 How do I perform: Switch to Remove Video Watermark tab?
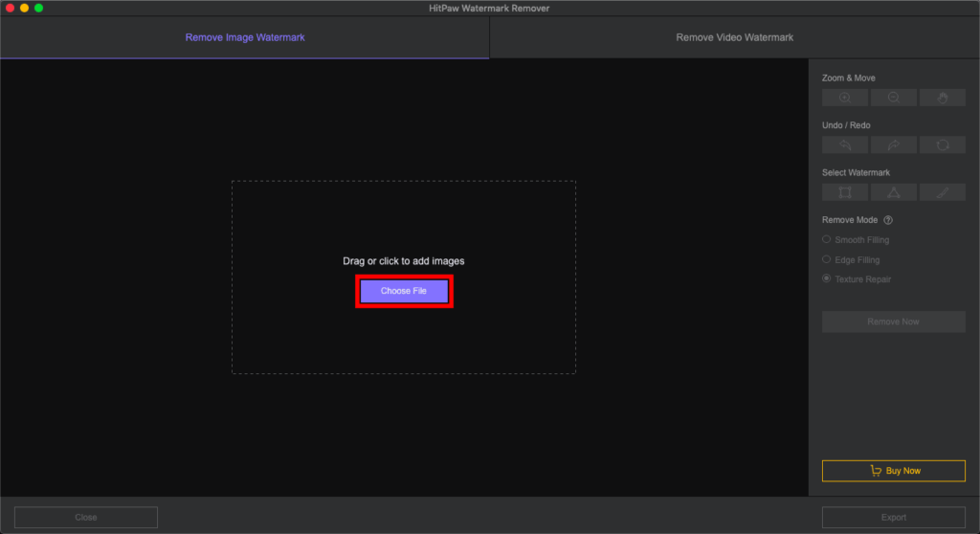(734, 37)
